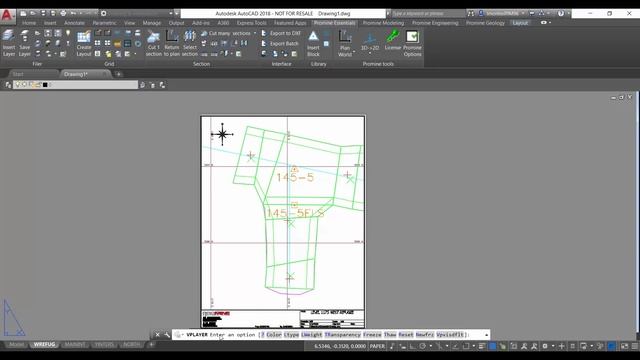The height and width of the screenshot is (360, 640).
Task: Open the License green key tool
Action: tap(393, 40)
